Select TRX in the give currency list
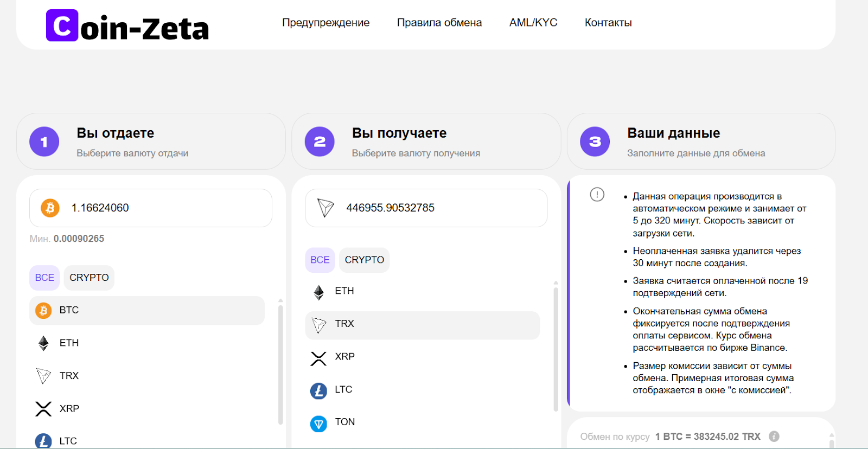This screenshot has width=868, height=449. tap(69, 376)
